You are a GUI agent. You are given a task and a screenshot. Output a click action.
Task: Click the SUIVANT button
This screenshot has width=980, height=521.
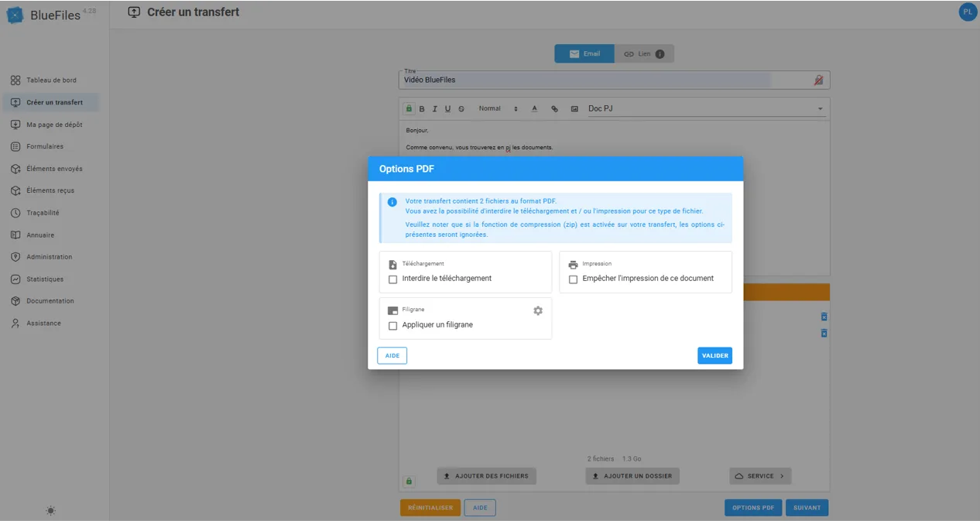(x=807, y=508)
